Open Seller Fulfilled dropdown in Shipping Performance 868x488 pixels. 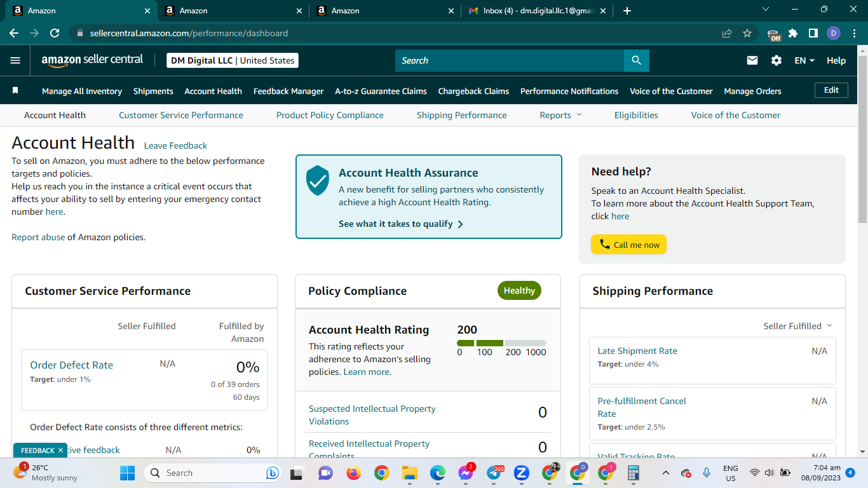(797, 326)
